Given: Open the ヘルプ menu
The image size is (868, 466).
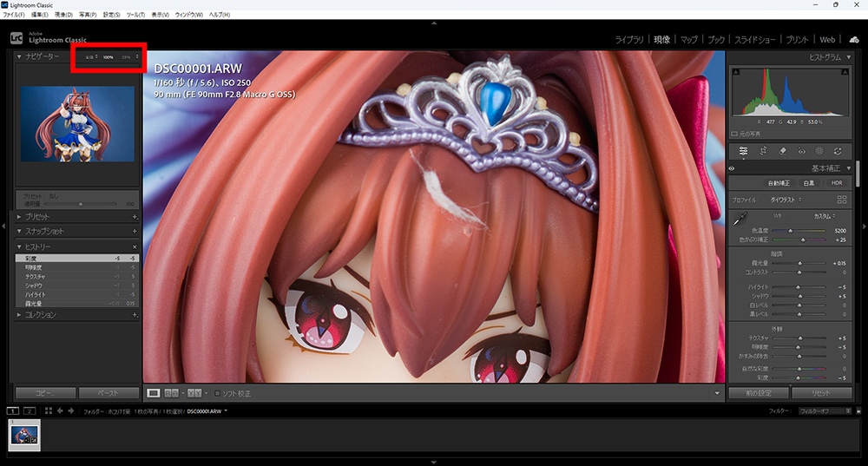Looking at the screenshot, I should [x=220, y=15].
